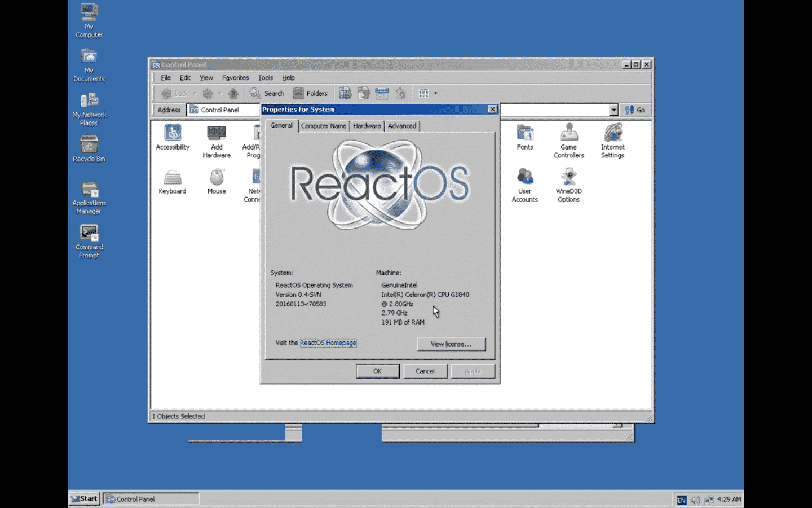Follow the ReactOS Homepage link
Viewport: 812px width, 508px height.
point(328,343)
